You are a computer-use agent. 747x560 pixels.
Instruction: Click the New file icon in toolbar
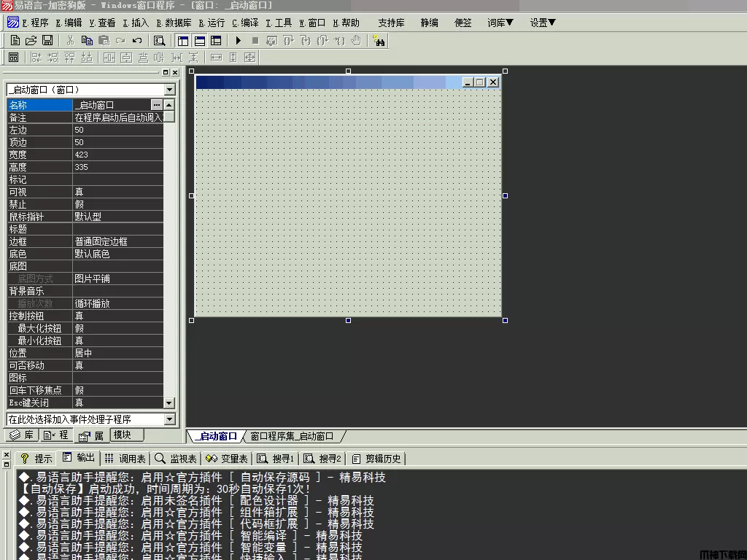coord(15,41)
